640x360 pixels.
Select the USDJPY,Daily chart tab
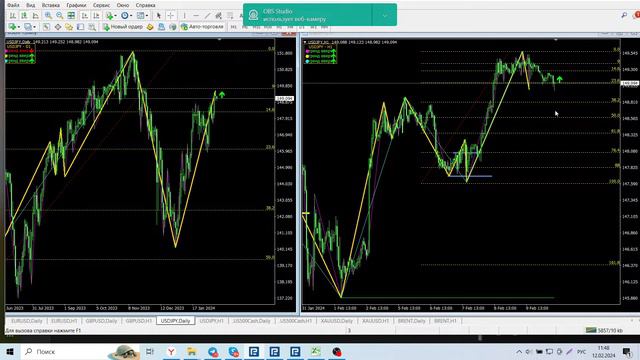point(176,321)
